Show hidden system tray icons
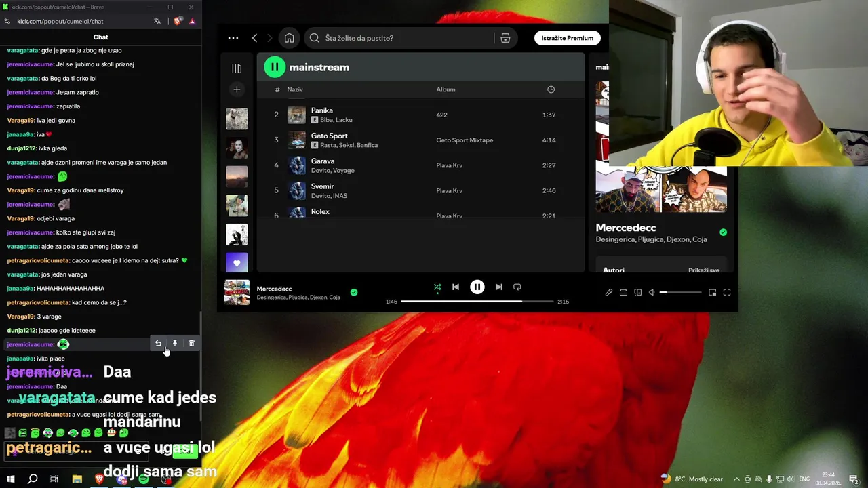Viewport: 868px width, 488px height. tap(736, 479)
